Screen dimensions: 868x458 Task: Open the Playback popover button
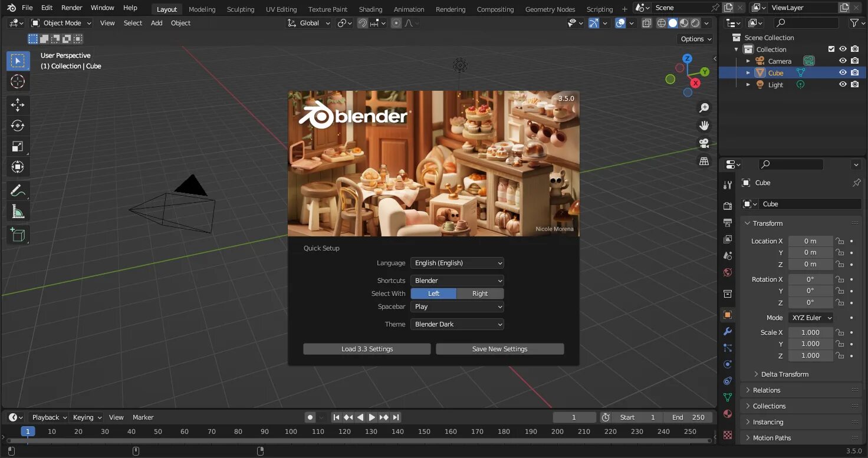[x=50, y=417]
